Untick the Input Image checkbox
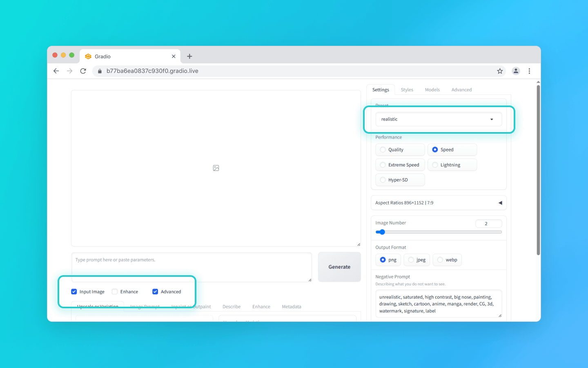The image size is (588, 368). [x=74, y=292]
